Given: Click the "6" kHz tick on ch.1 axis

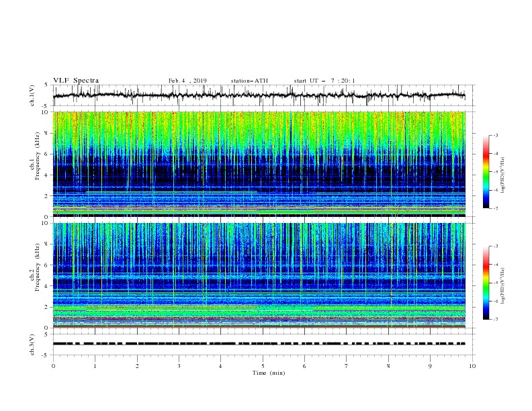Looking at the screenshot, I should click(47, 154).
